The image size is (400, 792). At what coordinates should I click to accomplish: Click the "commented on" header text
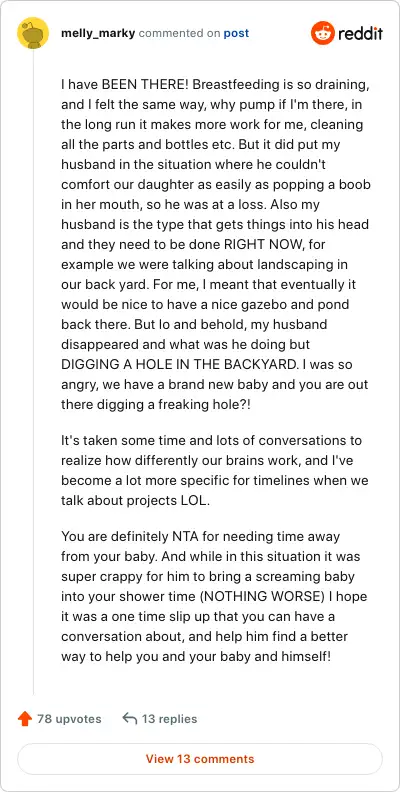click(x=179, y=33)
